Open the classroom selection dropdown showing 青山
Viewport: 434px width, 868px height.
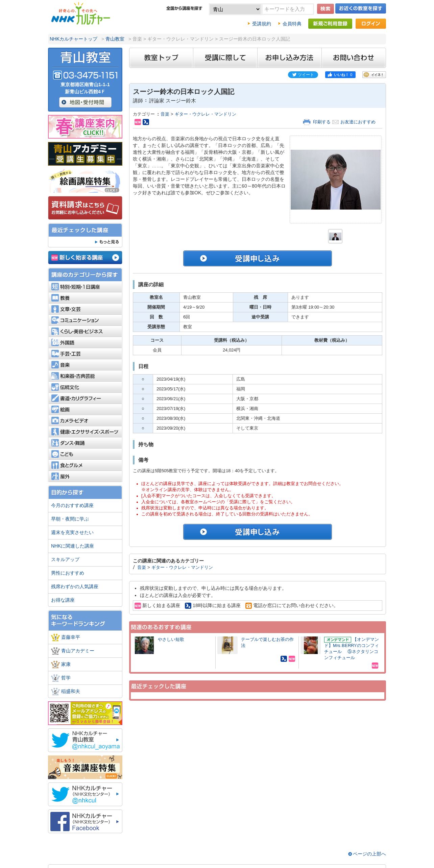click(236, 9)
